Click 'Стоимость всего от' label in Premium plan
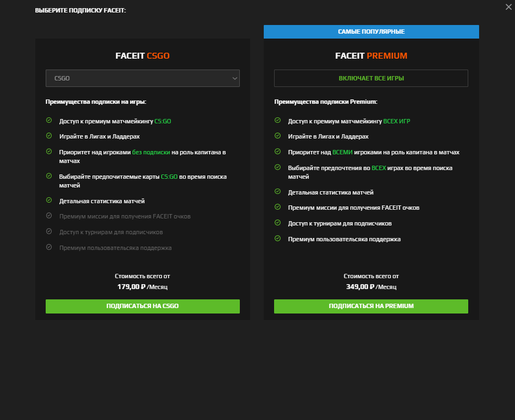This screenshot has height=420, width=515. coord(371,276)
